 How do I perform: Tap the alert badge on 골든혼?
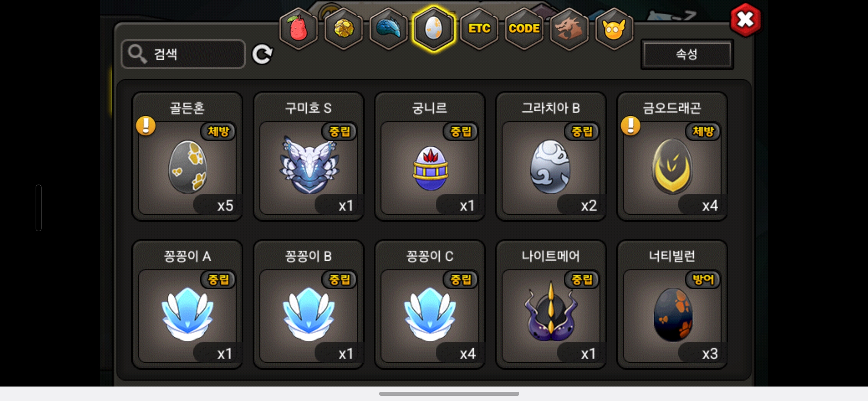pyautogui.click(x=146, y=125)
